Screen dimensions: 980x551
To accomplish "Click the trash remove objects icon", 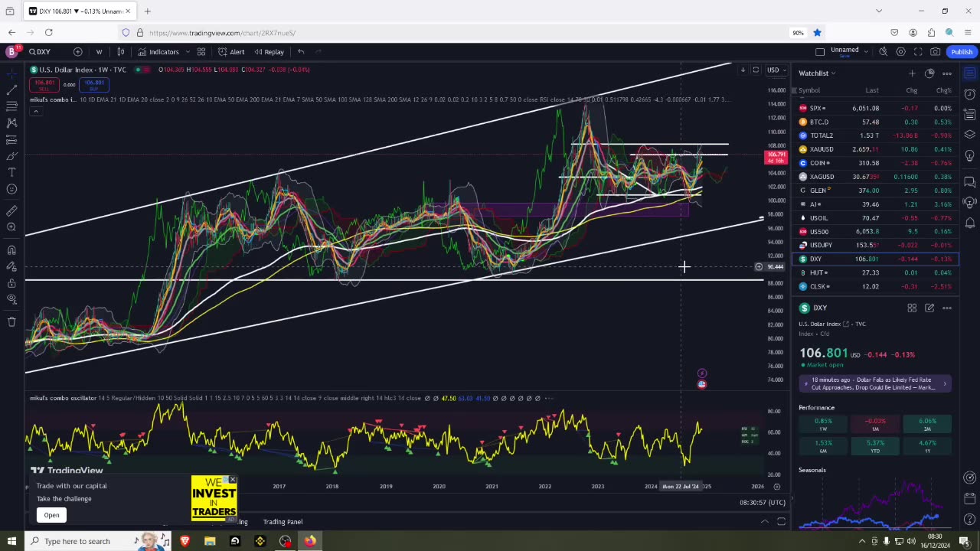I will coord(11,321).
